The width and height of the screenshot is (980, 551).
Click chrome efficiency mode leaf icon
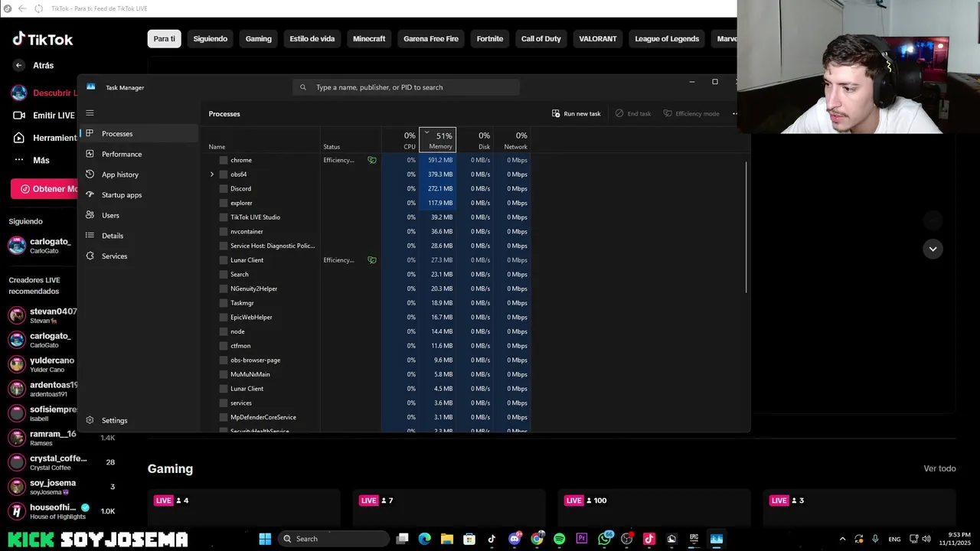372,160
